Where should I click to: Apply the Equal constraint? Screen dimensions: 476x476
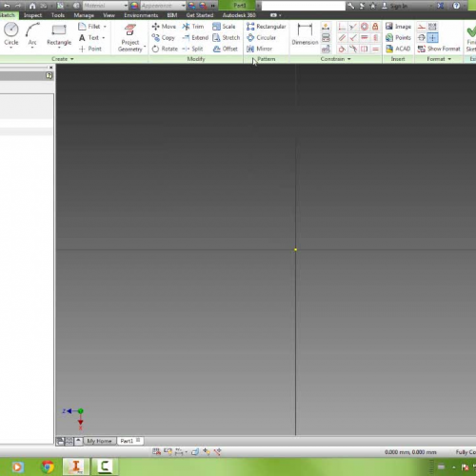pyautogui.click(x=375, y=49)
